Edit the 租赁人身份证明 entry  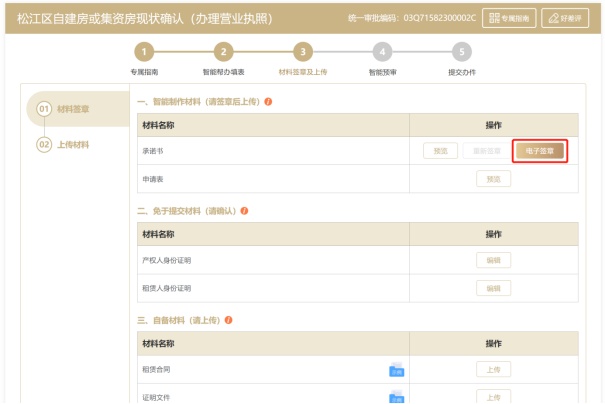(x=493, y=287)
